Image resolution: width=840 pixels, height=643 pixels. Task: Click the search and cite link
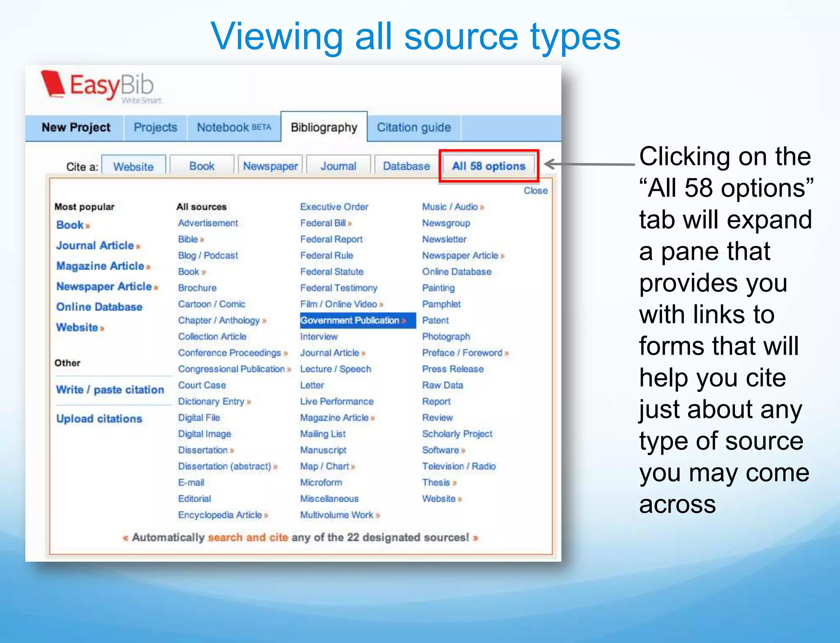(248, 538)
